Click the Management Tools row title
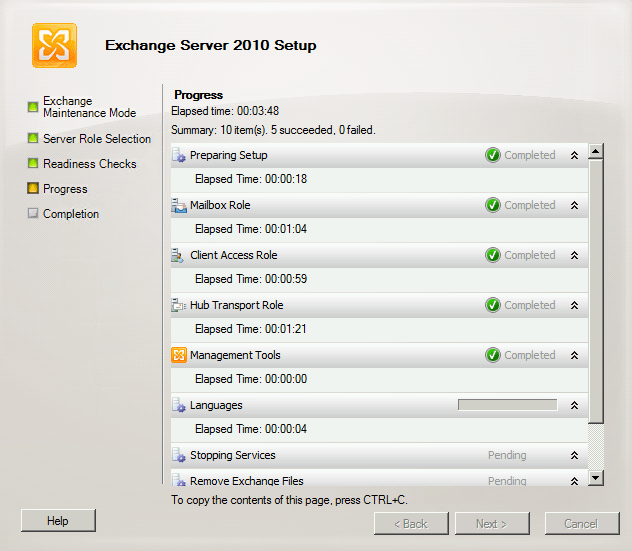Screen dimensions: 632x551 point(235,355)
